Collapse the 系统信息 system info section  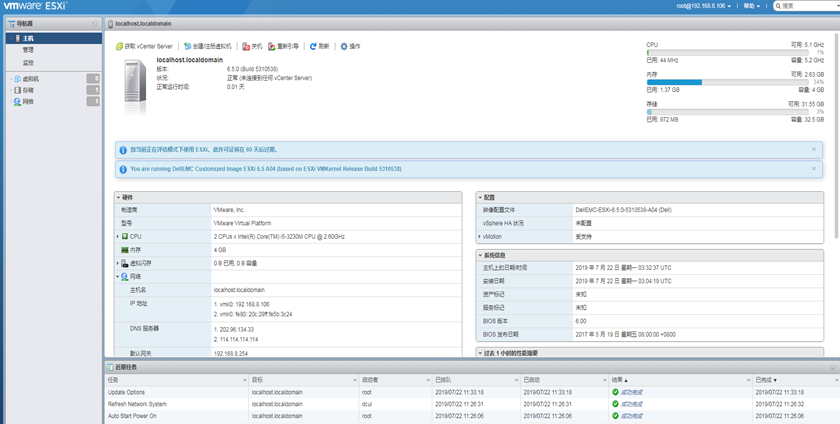[x=481, y=256]
